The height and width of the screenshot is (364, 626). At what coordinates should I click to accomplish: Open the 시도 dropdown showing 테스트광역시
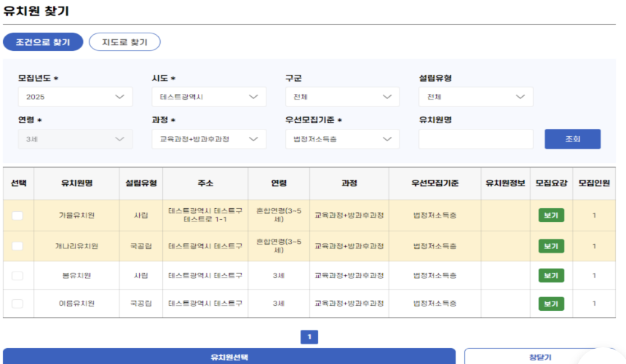pyautogui.click(x=209, y=97)
